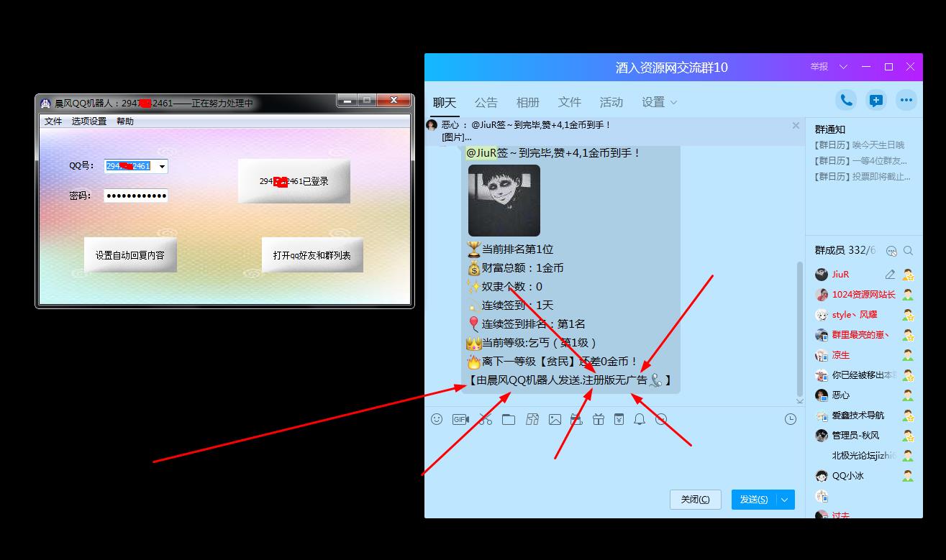This screenshot has height=560, width=946.
Task: Open the 活动 tab
Action: click(611, 102)
